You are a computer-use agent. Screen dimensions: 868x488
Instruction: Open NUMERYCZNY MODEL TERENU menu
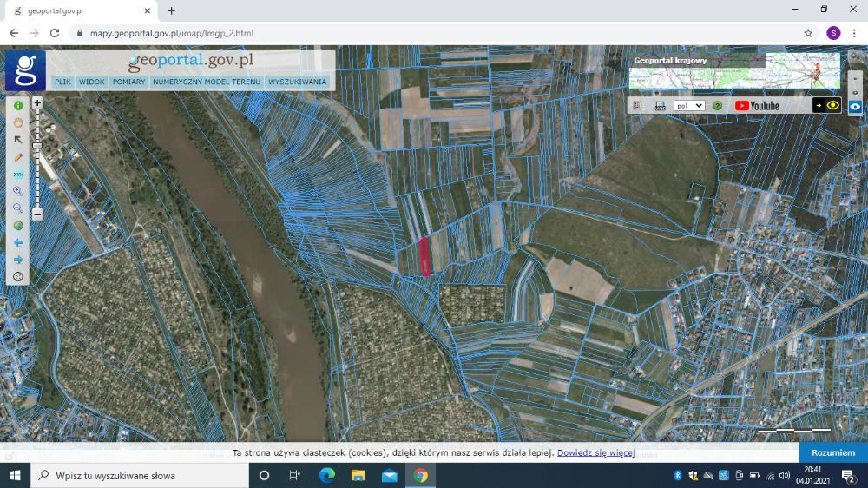pos(207,82)
